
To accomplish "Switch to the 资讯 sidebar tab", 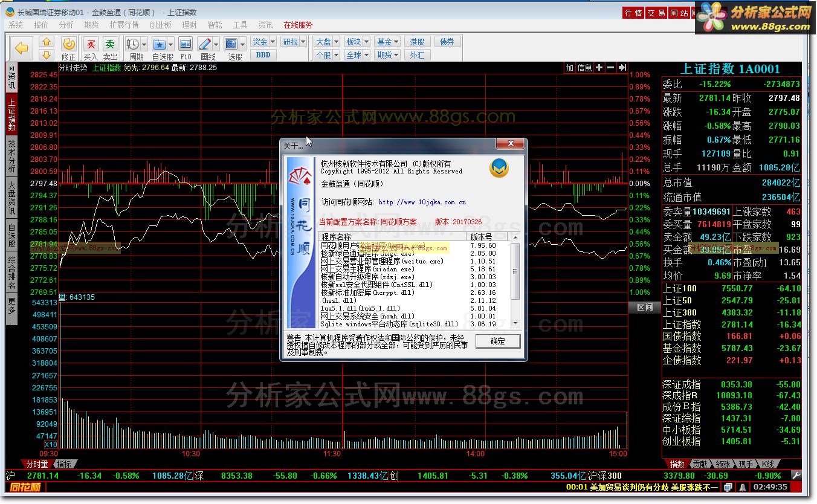I will pos(11,77).
